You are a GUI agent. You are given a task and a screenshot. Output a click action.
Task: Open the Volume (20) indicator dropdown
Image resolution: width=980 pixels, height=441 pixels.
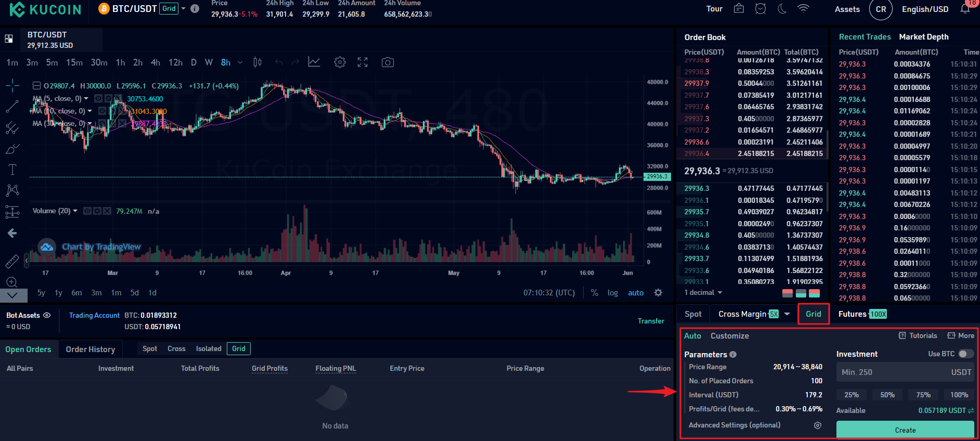[x=75, y=211]
